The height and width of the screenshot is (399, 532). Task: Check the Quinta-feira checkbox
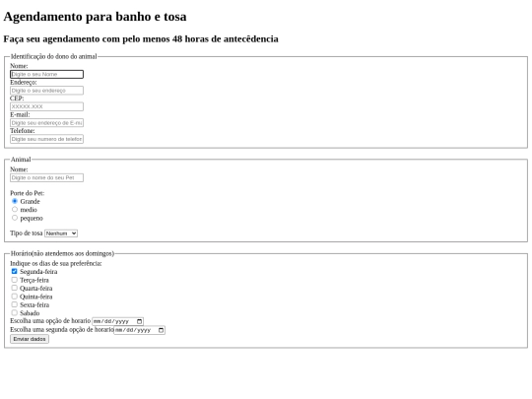tap(14, 297)
